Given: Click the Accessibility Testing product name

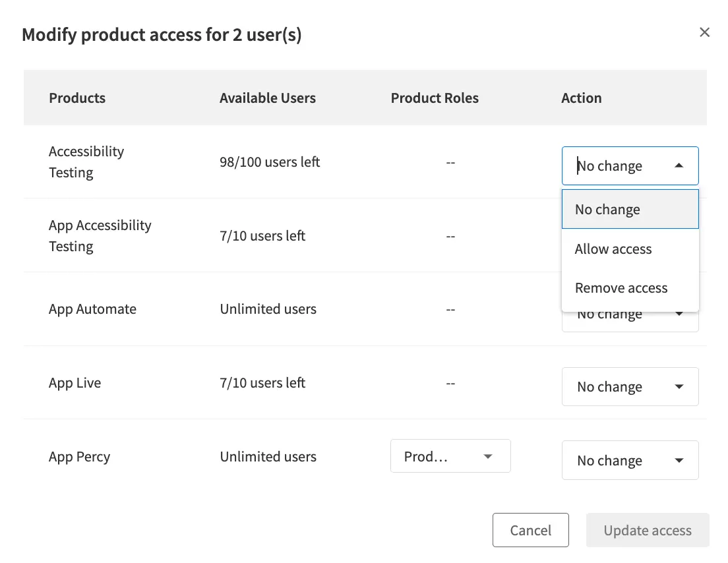Looking at the screenshot, I should (x=86, y=162).
